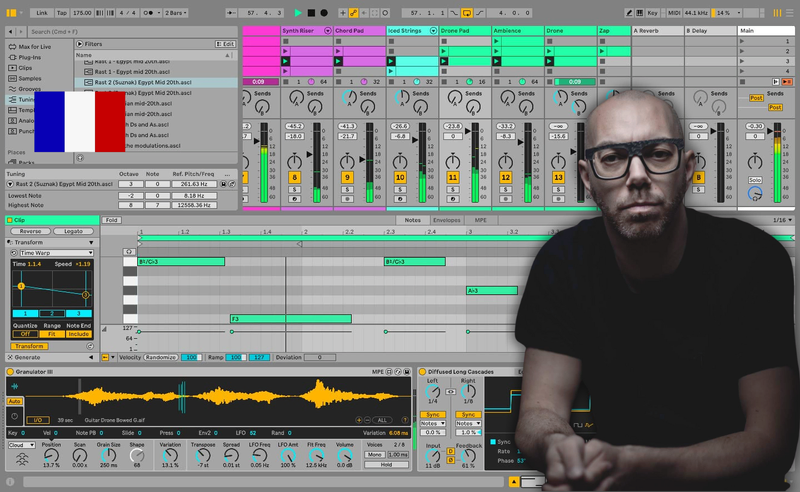Toggle Diffused Long Cascades device activator
Viewport: 800px width, 492px height.
(x=422, y=372)
